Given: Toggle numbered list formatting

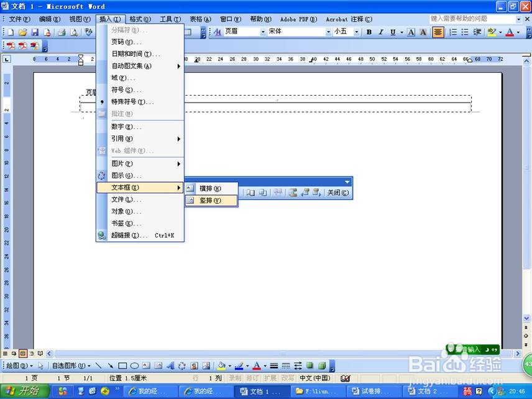Looking at the screenshot, I should click(x=453, y=32).
